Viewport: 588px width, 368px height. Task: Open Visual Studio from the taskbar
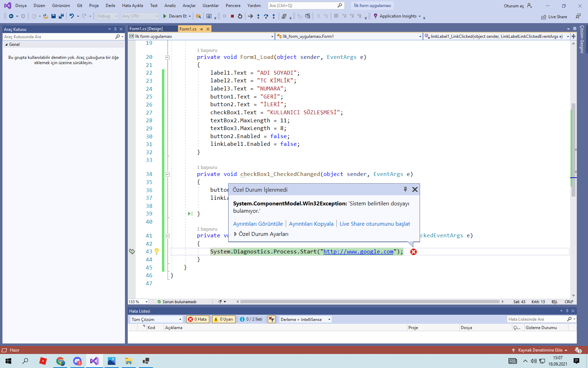click(x=94, y=361)
